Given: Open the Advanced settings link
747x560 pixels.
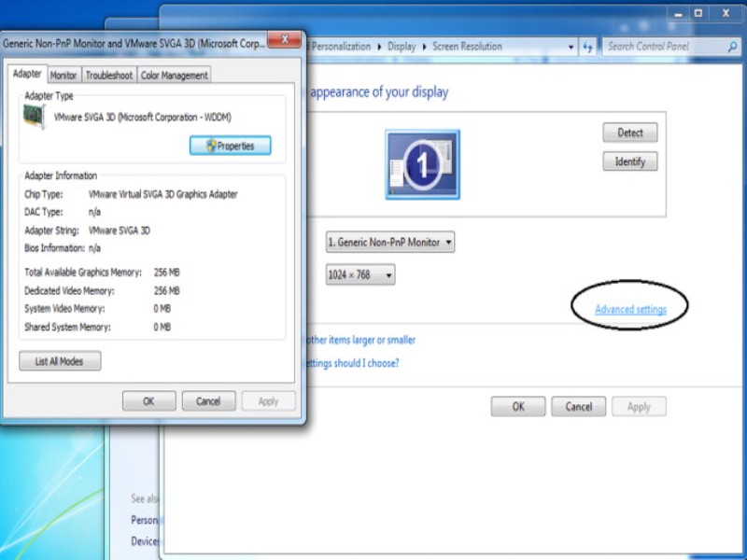Looking at the screenshot, I should click(x=630, y=310).
